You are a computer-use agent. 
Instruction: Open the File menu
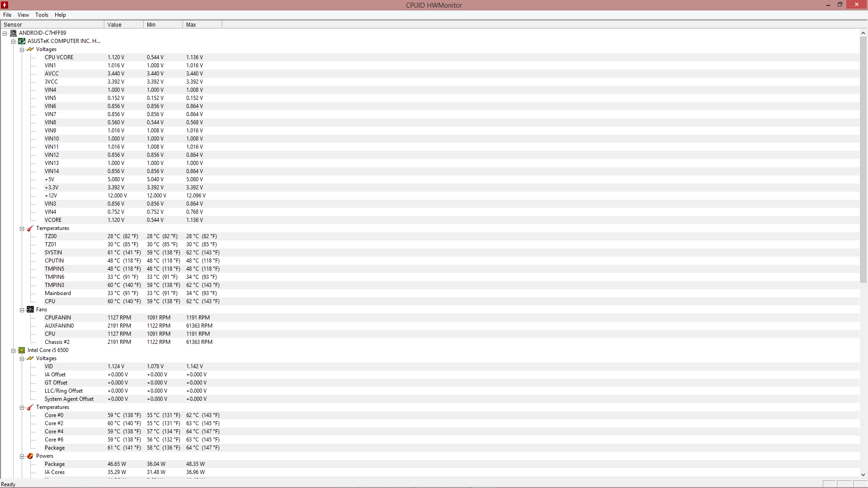coord(7,15)
